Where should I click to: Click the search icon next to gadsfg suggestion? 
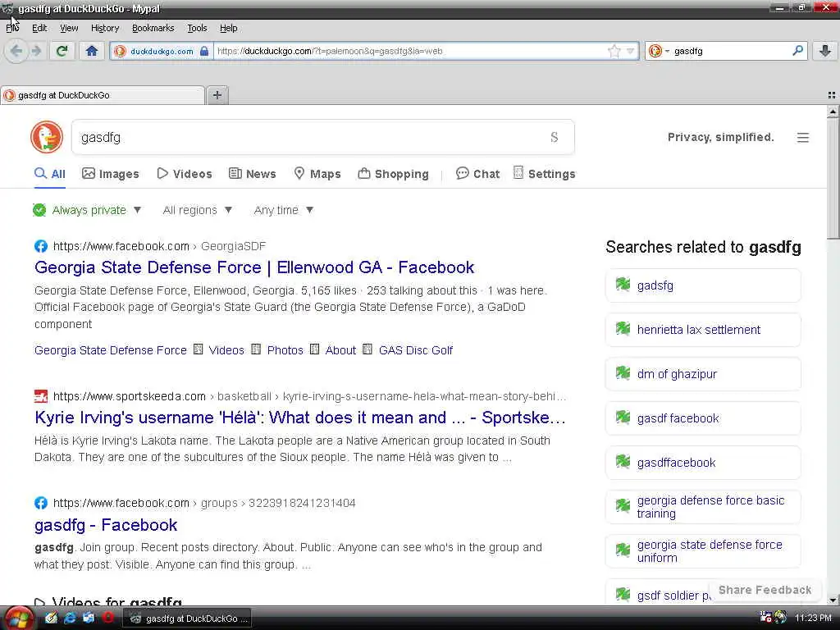click(x=623, y=285)
